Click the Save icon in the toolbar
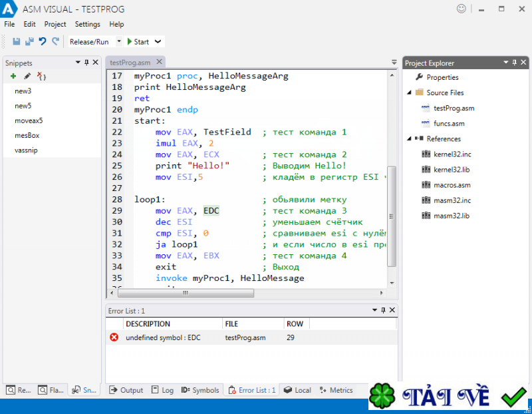532x414 pixels. tap(17, 41)
